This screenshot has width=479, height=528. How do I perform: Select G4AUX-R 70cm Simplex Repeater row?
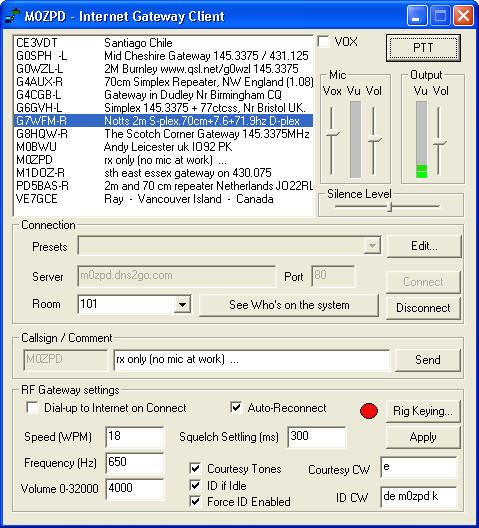[164, 82]
